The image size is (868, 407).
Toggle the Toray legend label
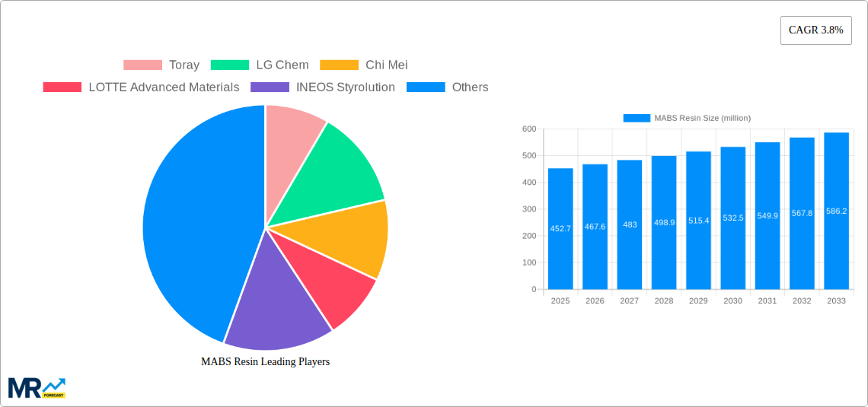(x=184, y=65)
